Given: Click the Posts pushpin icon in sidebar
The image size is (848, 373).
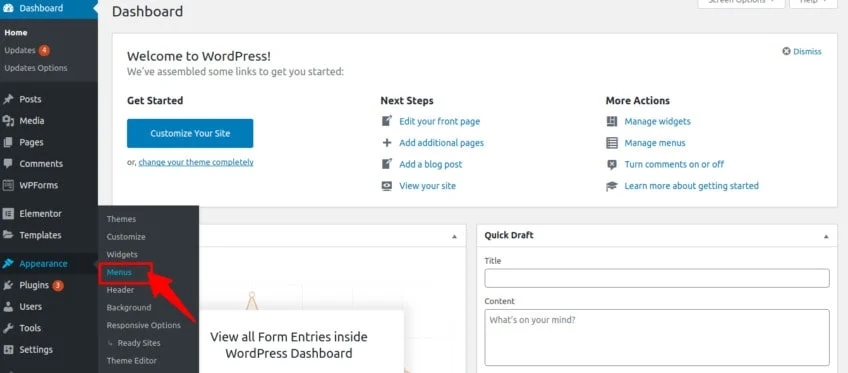Looking at the screenshot, I should click(8, 99).
